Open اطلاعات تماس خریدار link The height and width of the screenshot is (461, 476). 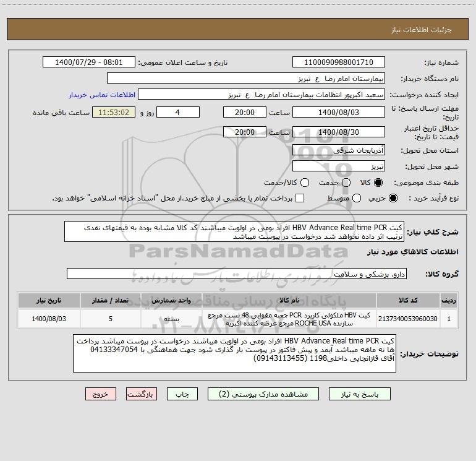pos(102,95)
